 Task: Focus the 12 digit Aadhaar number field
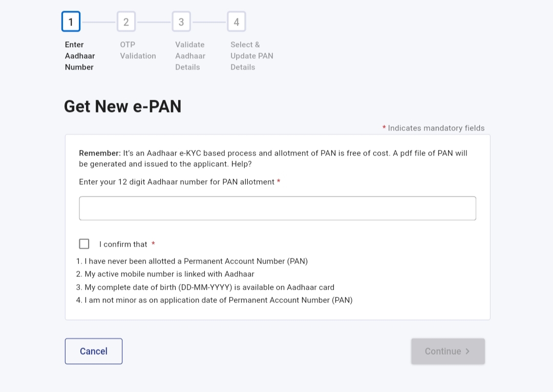point(278,208)
